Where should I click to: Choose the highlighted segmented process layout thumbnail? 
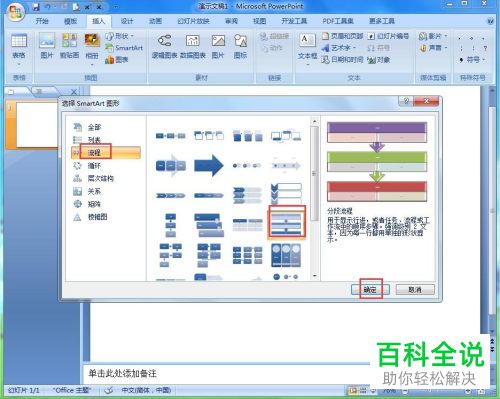point(286,223)
